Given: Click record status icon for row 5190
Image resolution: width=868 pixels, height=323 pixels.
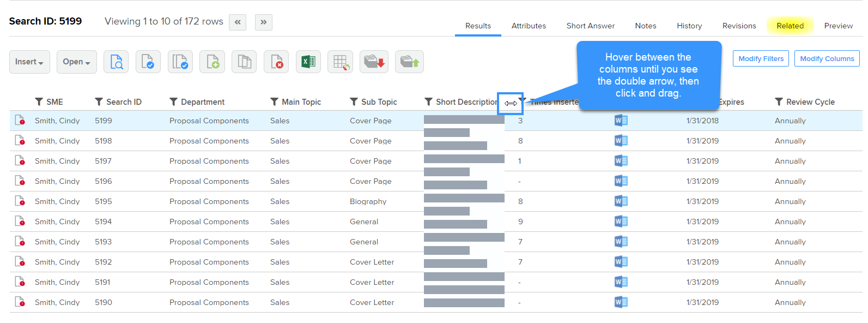Looking at the screenshot, I should [x=20, y=302].
